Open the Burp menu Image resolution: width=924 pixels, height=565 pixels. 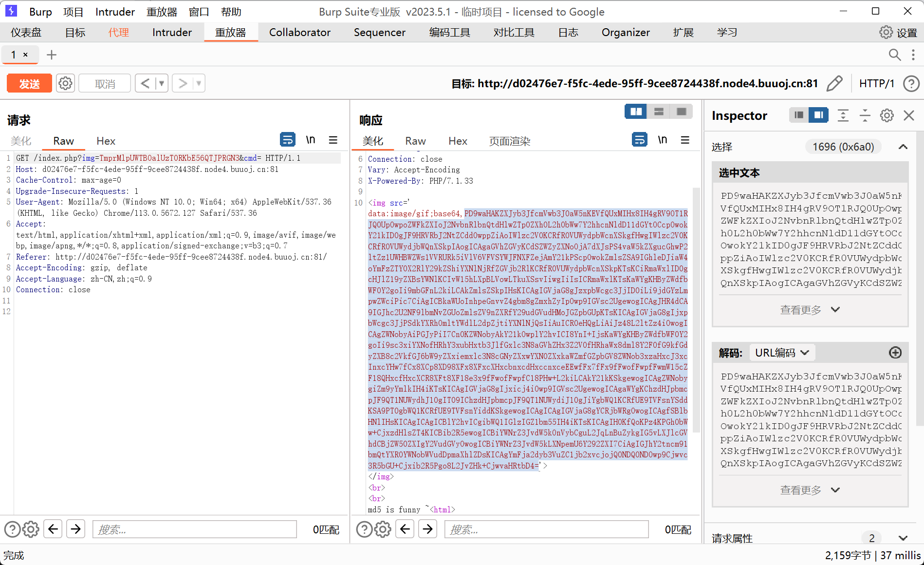click(x=40, y=12)
